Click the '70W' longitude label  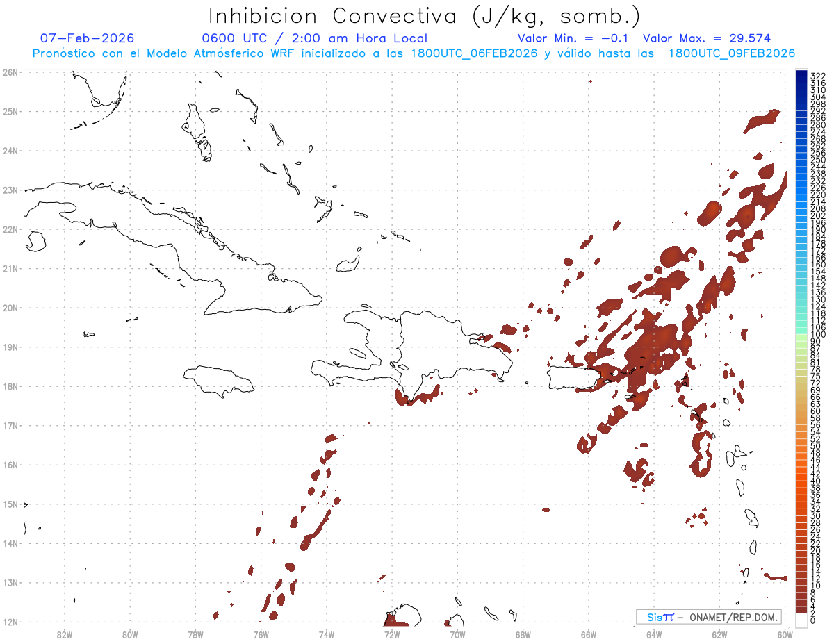(x=457, y=634)
